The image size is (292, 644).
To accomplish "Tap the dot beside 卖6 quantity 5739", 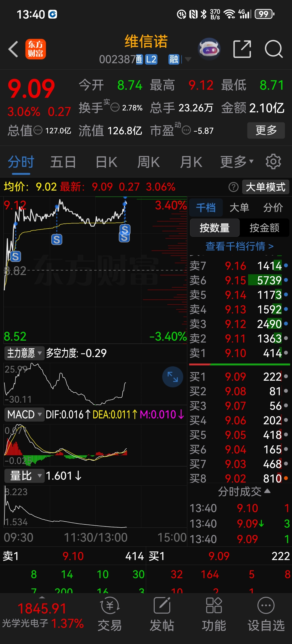I will (x=286, y=280).
